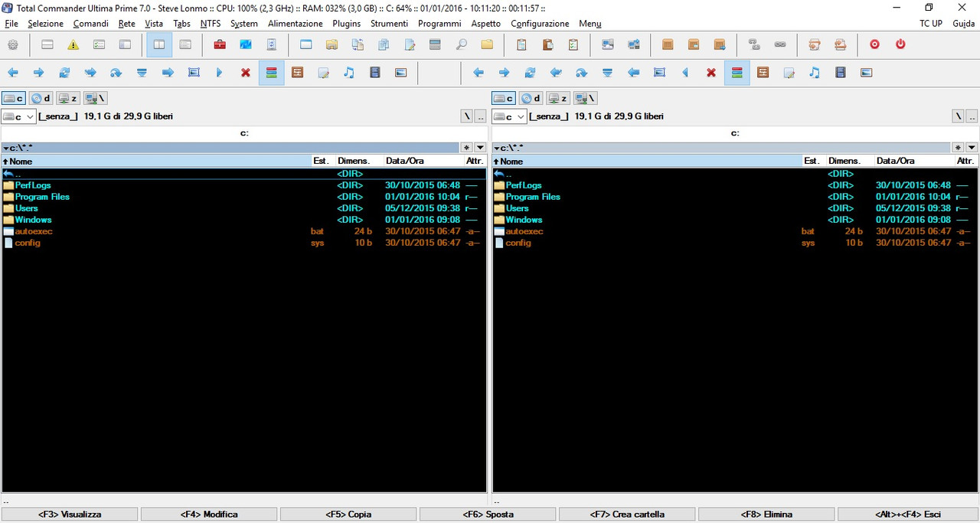The image size is (980, 523).
Task: Select drive d button in right panel
Action: (x=531, y=98)
